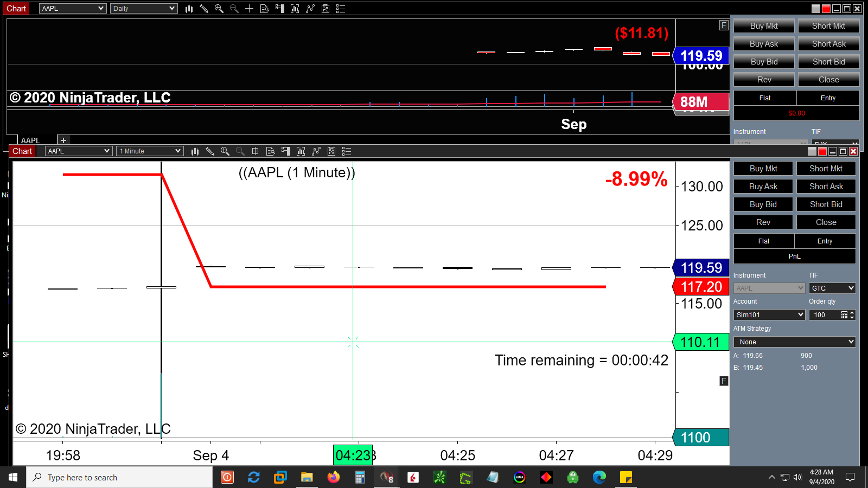Select cross hair pointer in Daily chart toolbar
This screenshot has height=488, width=868.
click(x=250, y=9)
